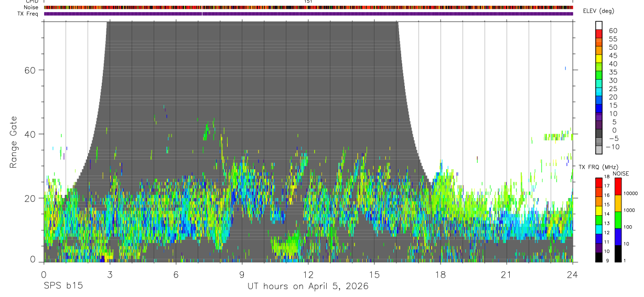This screenshot has height=297, width=644.
Task: Click the ELEV legend value '50'
Action: pyautogui.click(x=613, y=47)
